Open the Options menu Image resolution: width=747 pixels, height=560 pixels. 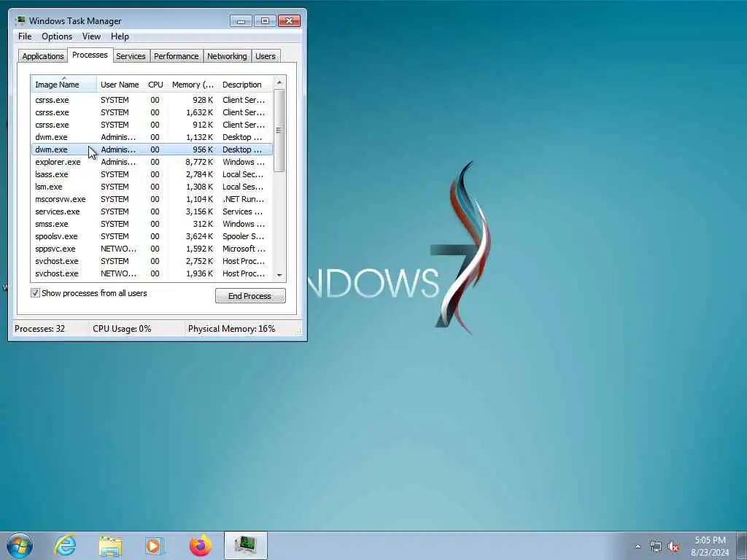[57, 36]
